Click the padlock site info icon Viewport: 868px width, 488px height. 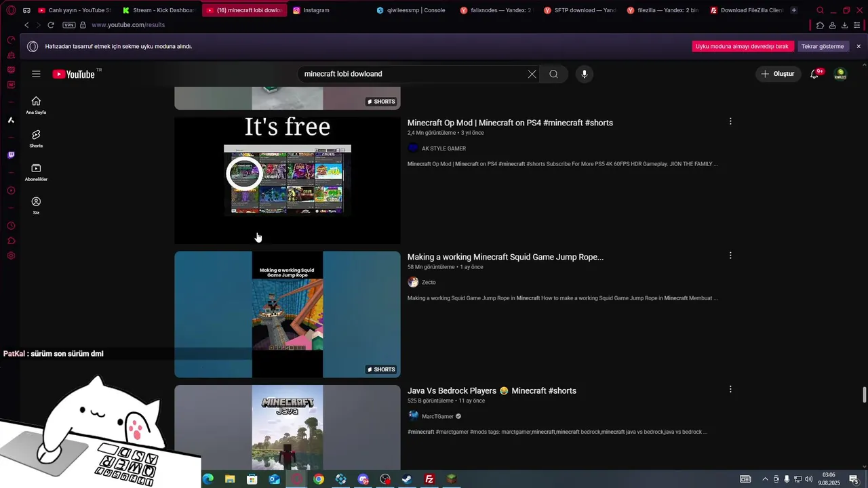(x=83, y=25)
